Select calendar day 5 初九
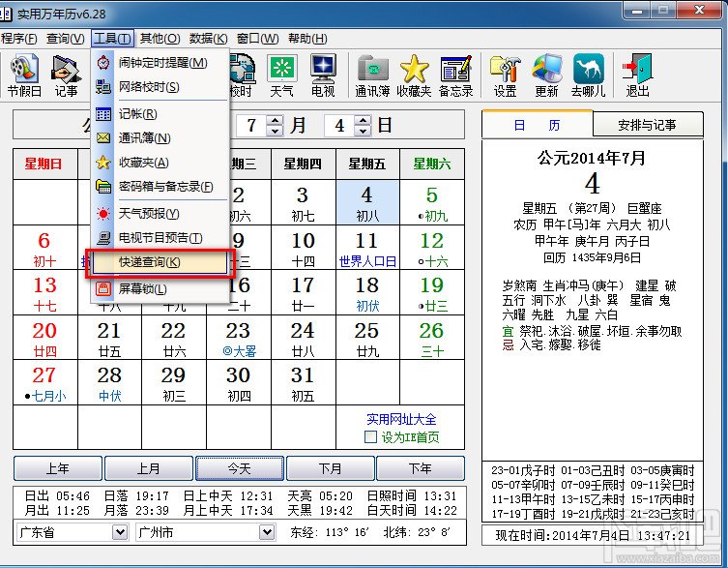 tap(432, 202)
